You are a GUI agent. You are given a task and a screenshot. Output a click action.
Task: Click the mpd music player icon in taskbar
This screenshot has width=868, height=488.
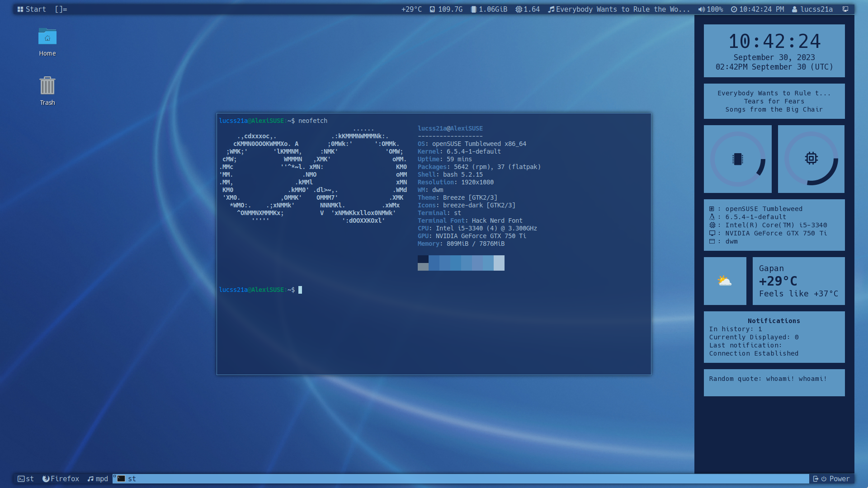click(x=91, y=479)
